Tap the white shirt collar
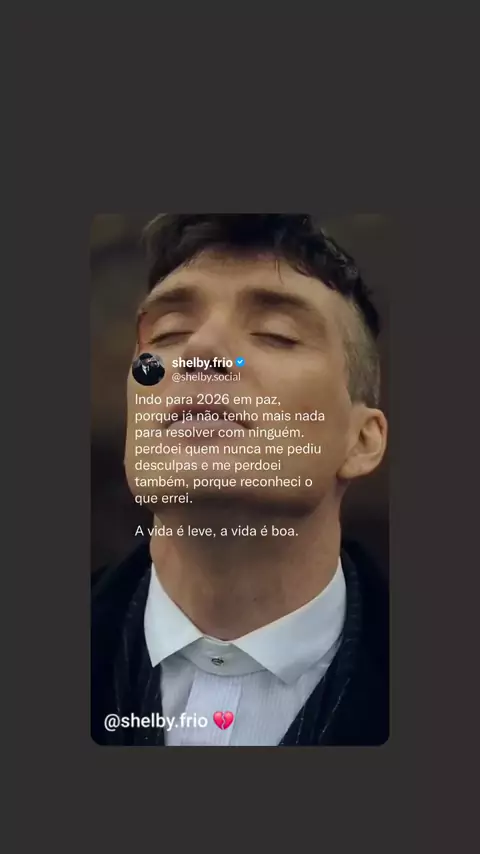The height and width of the screenshot is (854, 480). [244, 626]
